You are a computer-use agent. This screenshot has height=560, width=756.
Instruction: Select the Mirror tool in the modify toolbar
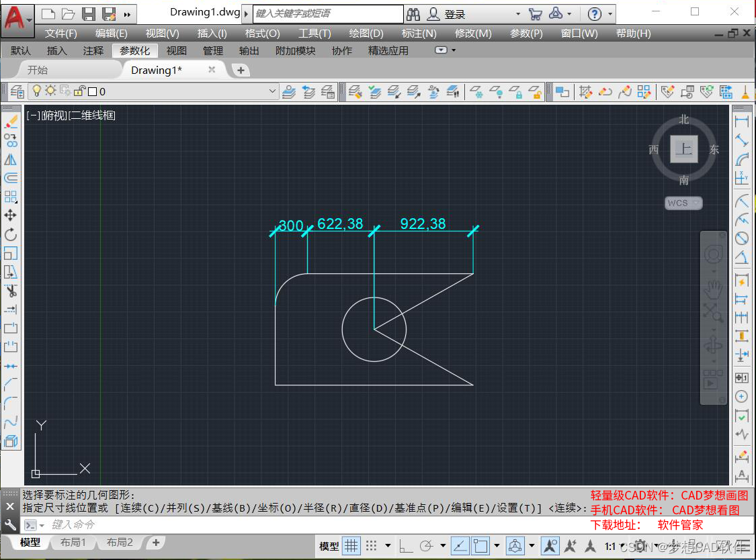click(9, 159)
